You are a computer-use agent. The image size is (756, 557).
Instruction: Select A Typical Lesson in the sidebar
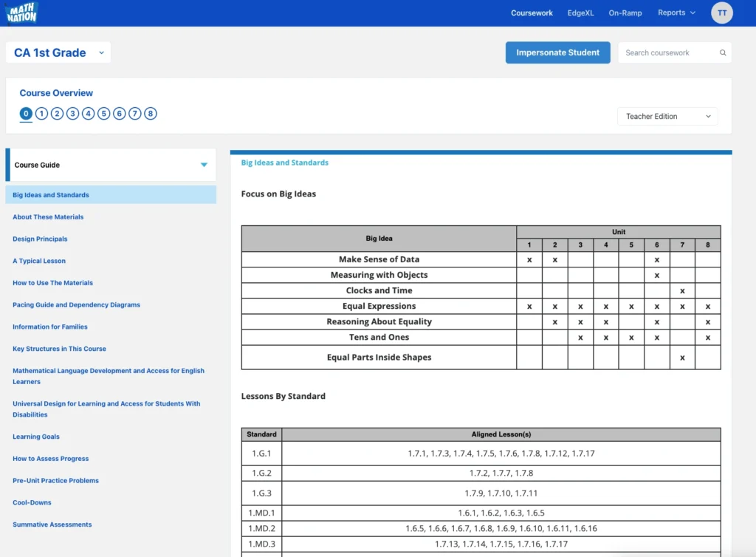[39, 261]
